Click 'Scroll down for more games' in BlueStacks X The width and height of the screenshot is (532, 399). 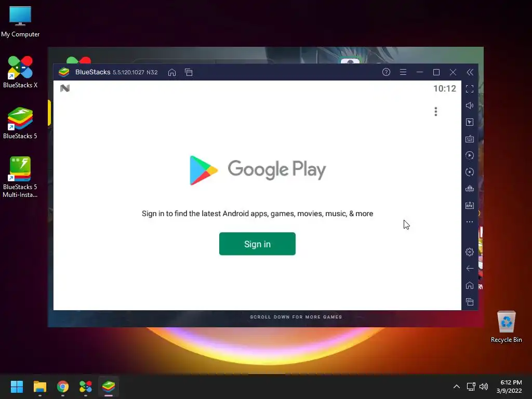(x=296, y=317)
